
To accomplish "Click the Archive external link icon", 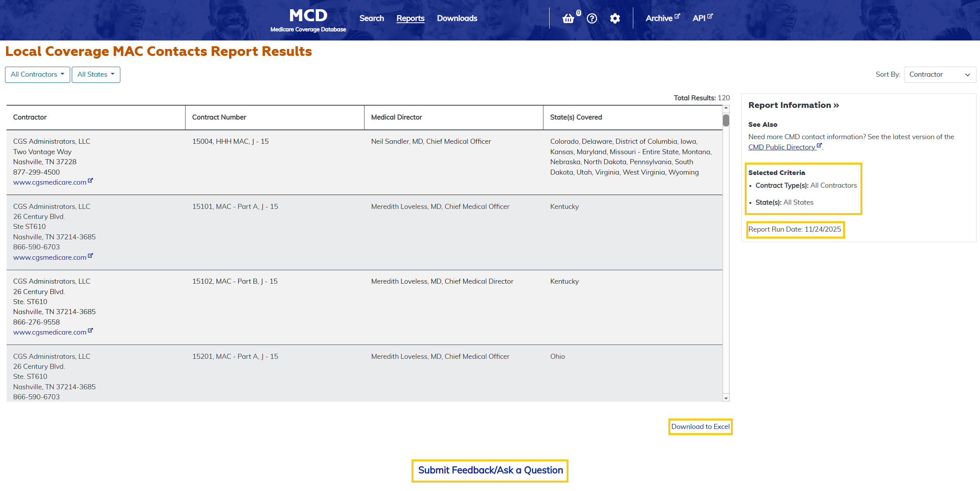I will (x=677, y=16).
